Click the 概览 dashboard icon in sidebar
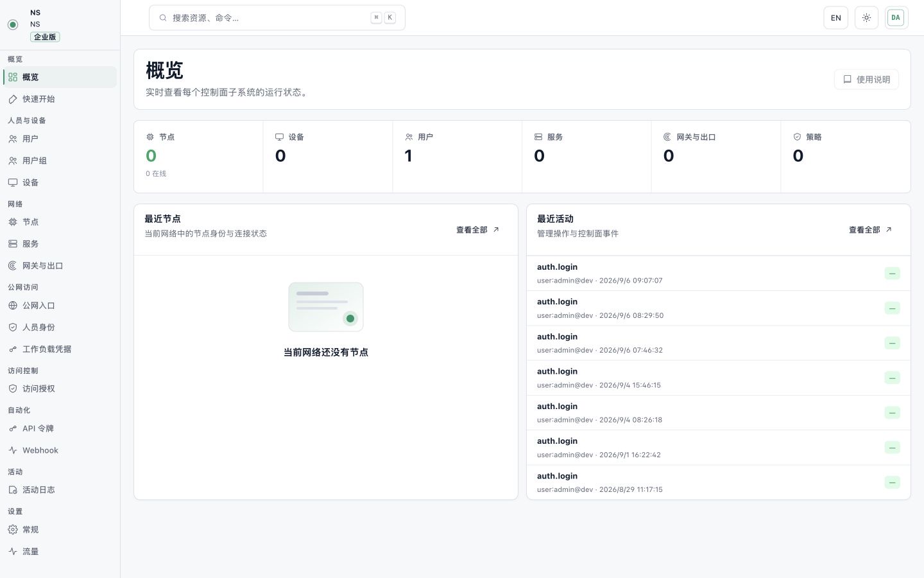 pos(13,77)
